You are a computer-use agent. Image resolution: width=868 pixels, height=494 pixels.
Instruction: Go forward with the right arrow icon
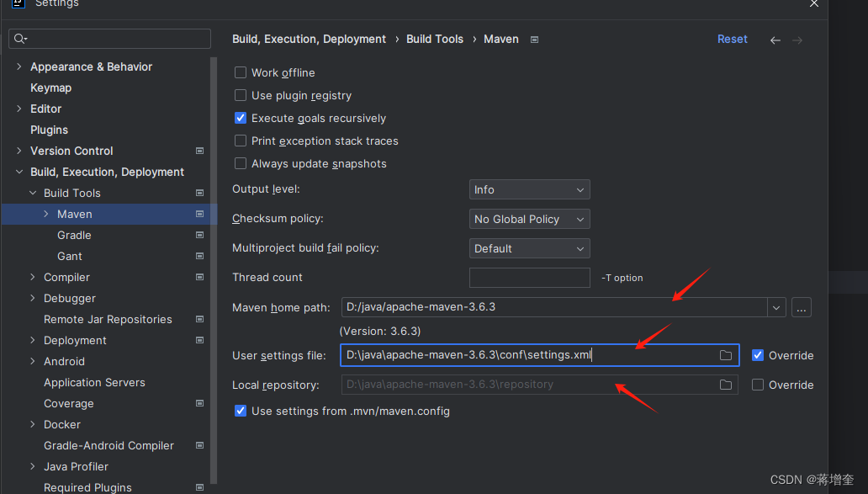(x=797, y=40)
